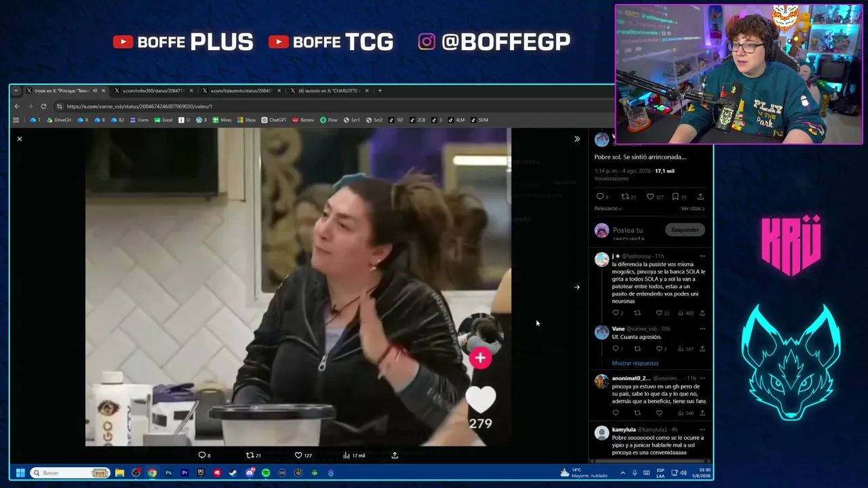Open the Excel bookmark

coord(163,120)
